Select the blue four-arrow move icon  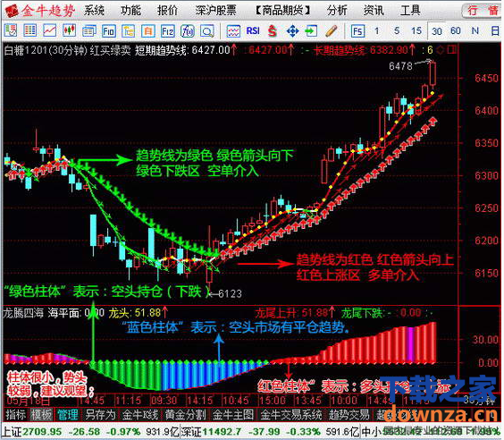292,31
